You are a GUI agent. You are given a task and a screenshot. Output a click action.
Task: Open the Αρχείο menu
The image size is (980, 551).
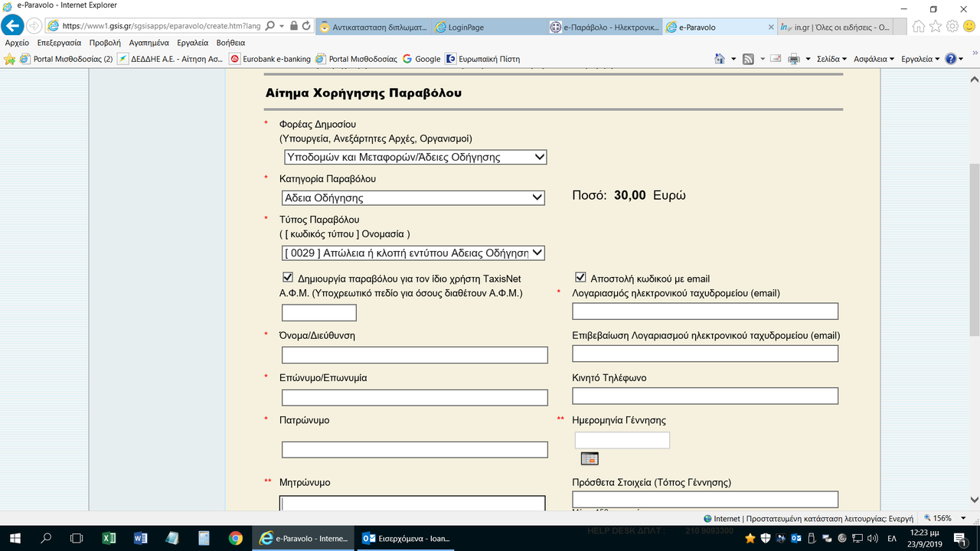click(x=17, y=43)
